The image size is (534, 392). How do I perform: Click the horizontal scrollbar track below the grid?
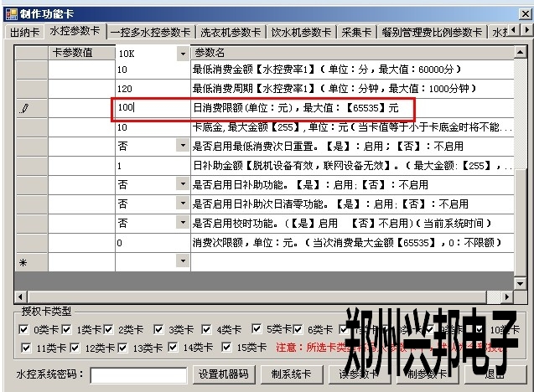pos(251,297)
